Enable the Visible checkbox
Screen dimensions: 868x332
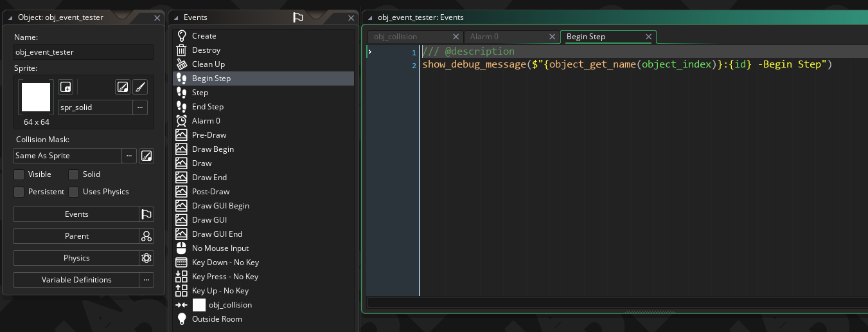19,174
